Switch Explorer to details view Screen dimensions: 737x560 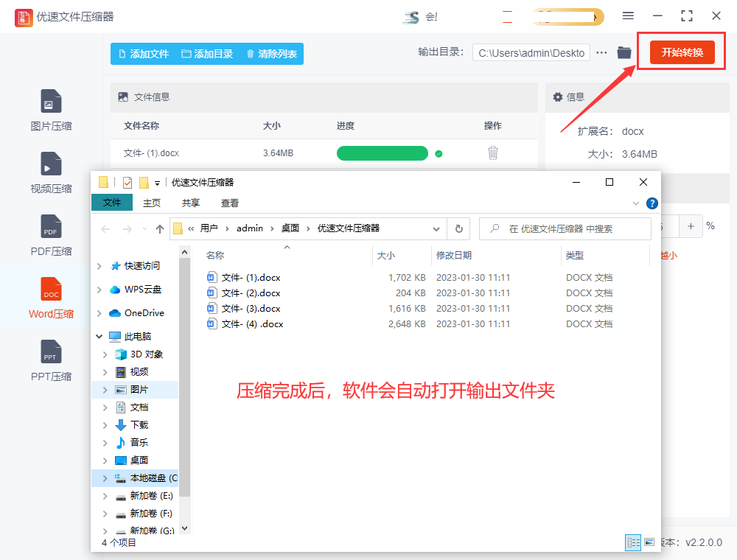(632, 542)
